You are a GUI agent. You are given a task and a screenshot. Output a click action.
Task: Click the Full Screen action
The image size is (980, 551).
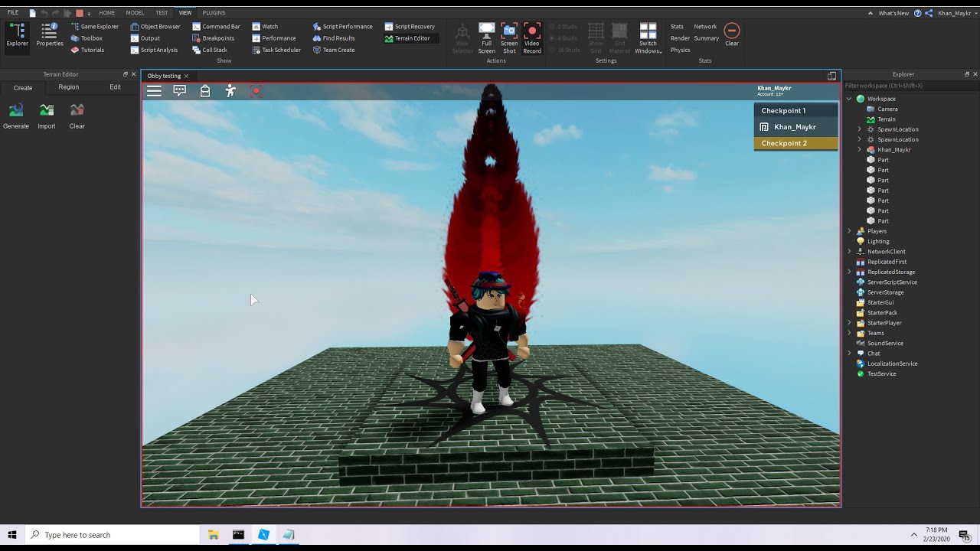coord(487,37)
